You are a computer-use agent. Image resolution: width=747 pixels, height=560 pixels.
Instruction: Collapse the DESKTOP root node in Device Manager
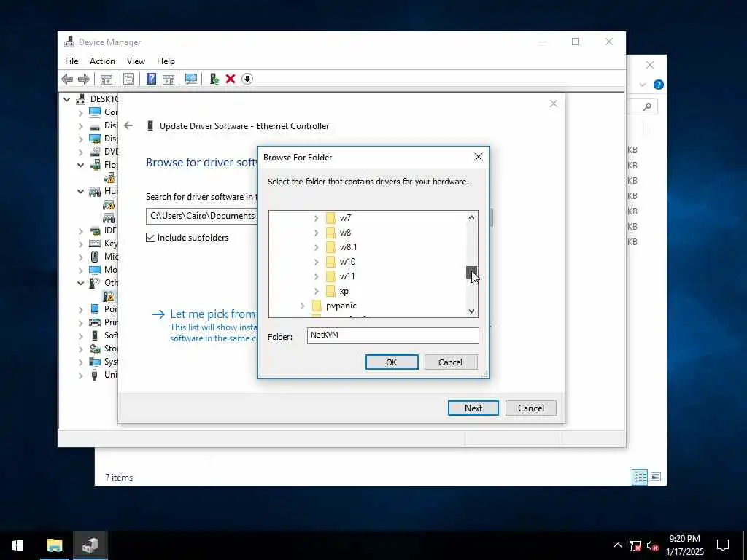(x=67, y=99)
